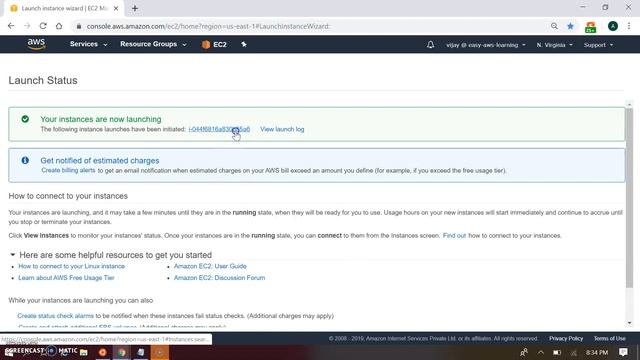Click Create status check alarms link

pos(56,316)
